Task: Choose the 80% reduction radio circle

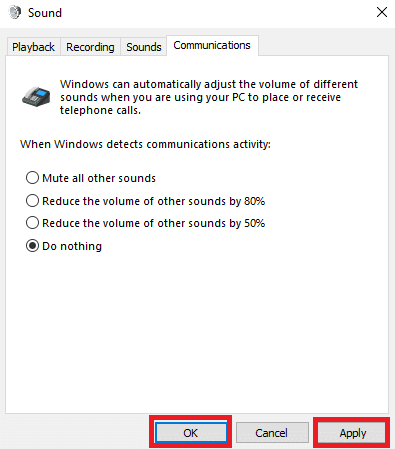Action: point(32,201)
